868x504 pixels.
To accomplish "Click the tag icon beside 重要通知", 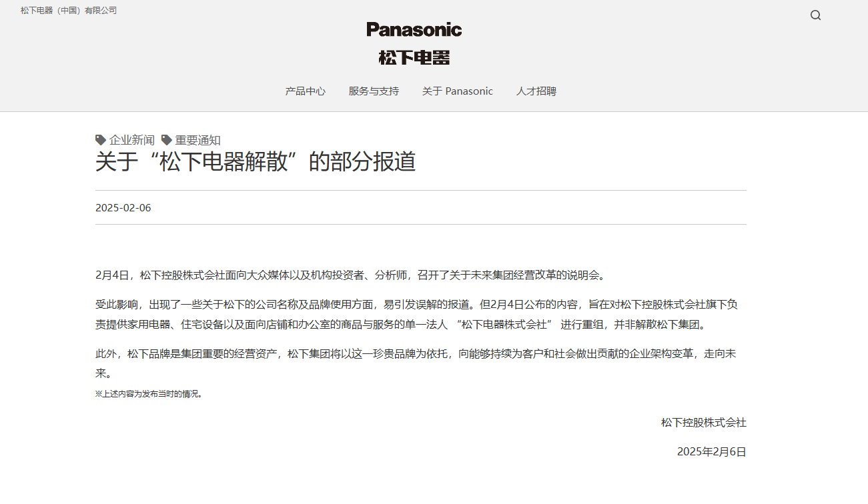I will coord(167,139).
